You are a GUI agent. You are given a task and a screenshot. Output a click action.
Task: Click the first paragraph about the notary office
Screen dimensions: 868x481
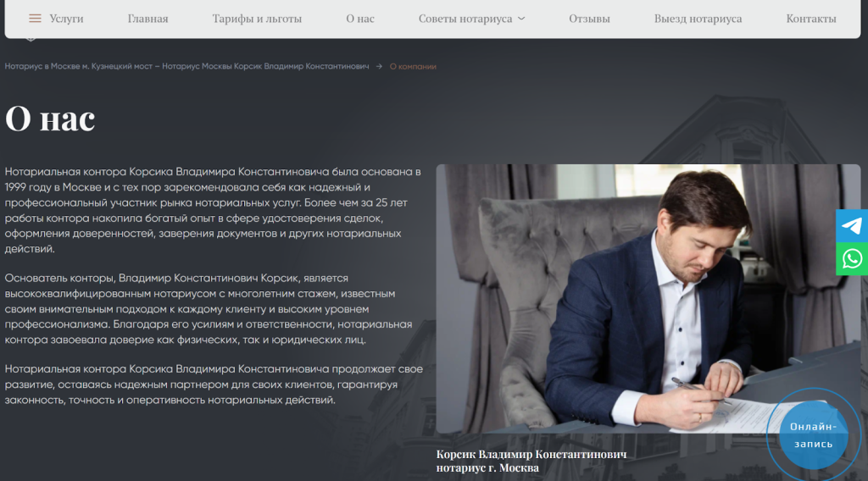(213, 210)
